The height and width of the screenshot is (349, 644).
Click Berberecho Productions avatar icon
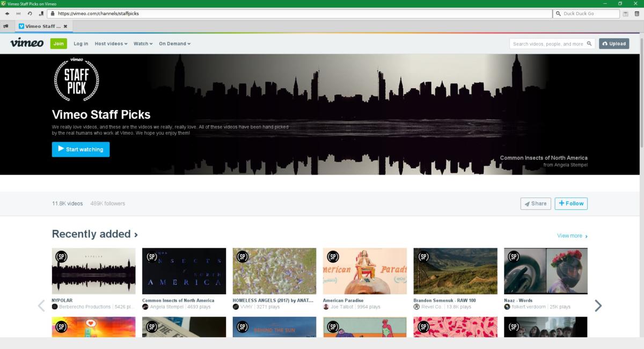click(x=55, y=307)
